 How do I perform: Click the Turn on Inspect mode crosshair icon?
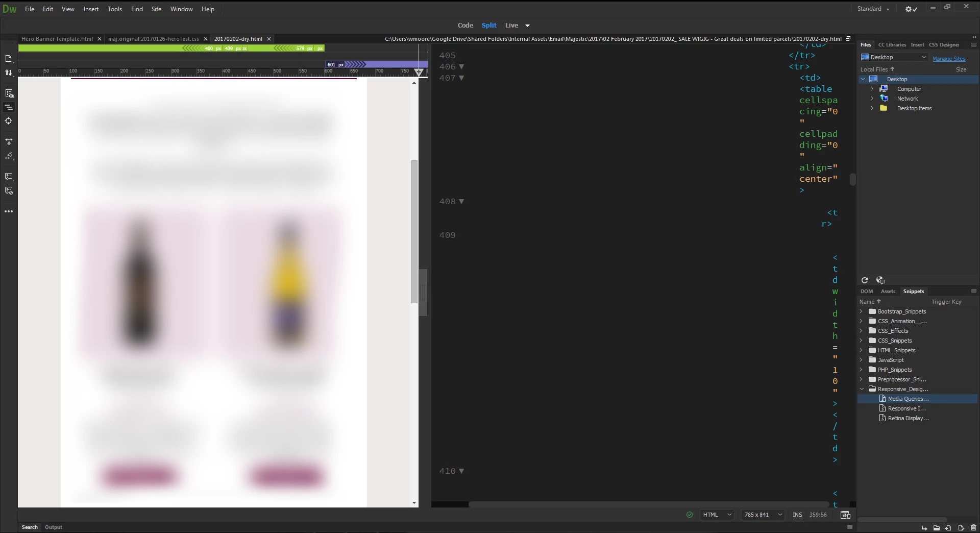coord(9,121)
